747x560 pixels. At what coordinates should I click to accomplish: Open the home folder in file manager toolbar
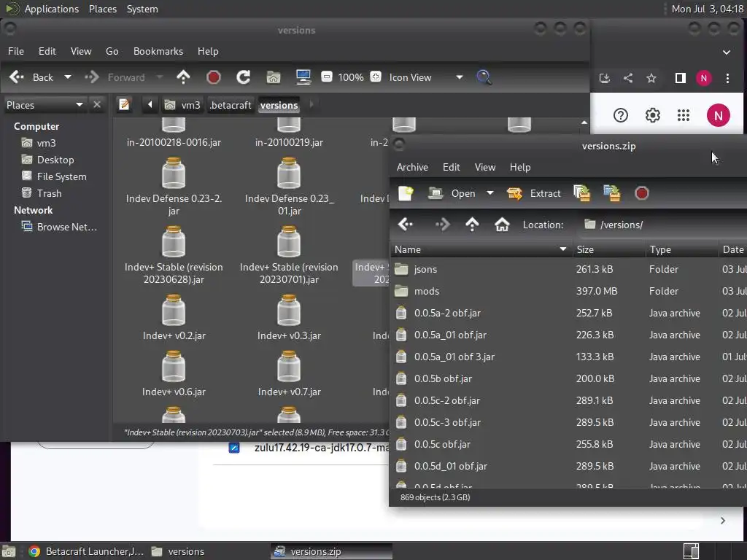[274, 77]
